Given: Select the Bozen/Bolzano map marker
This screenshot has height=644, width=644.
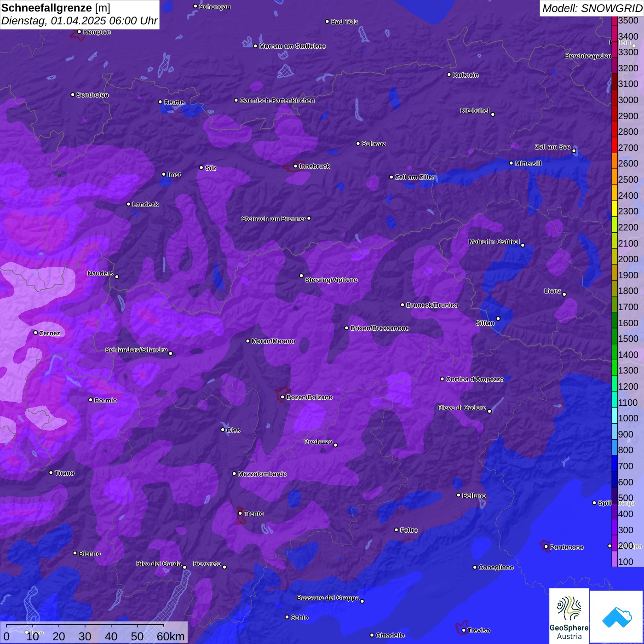Looking at the screenshot, I should coord(282,397).
